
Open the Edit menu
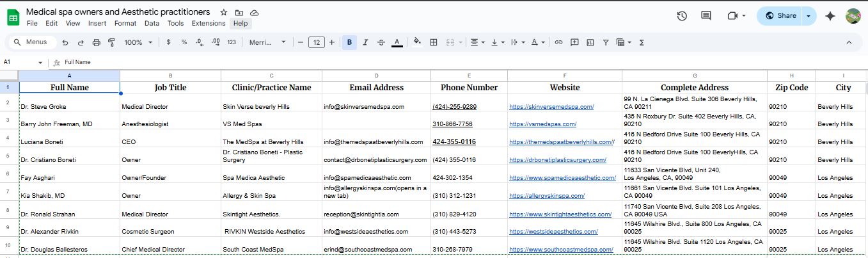coord(51,23)
